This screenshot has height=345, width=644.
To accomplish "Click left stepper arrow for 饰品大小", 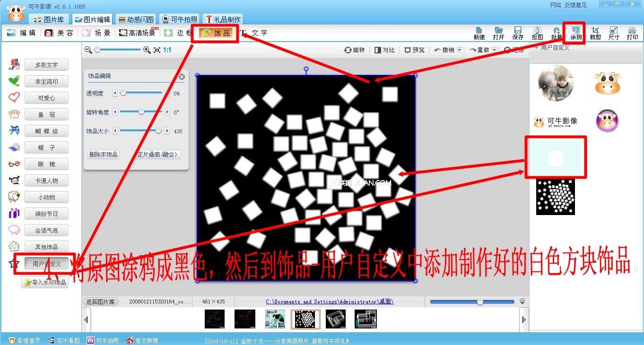I will click(115, 131).
